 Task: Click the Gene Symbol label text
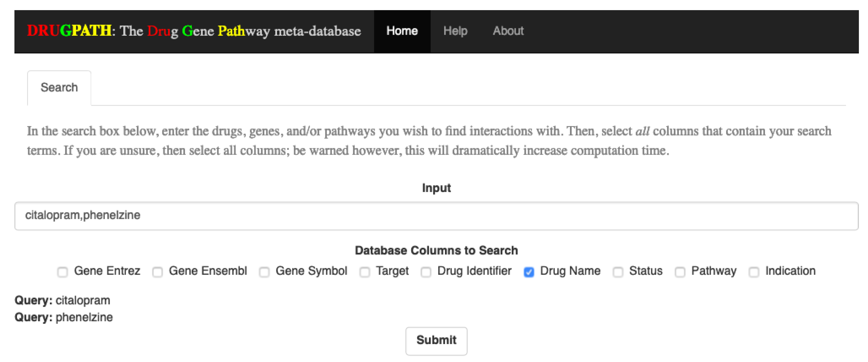click(311, 271)
